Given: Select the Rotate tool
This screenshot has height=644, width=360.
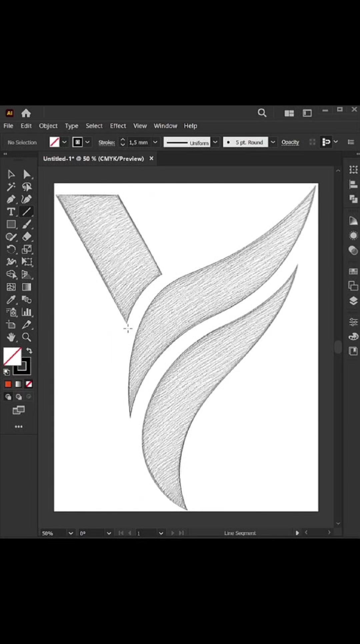Looking at the screenshot, I should pos(11,249).
